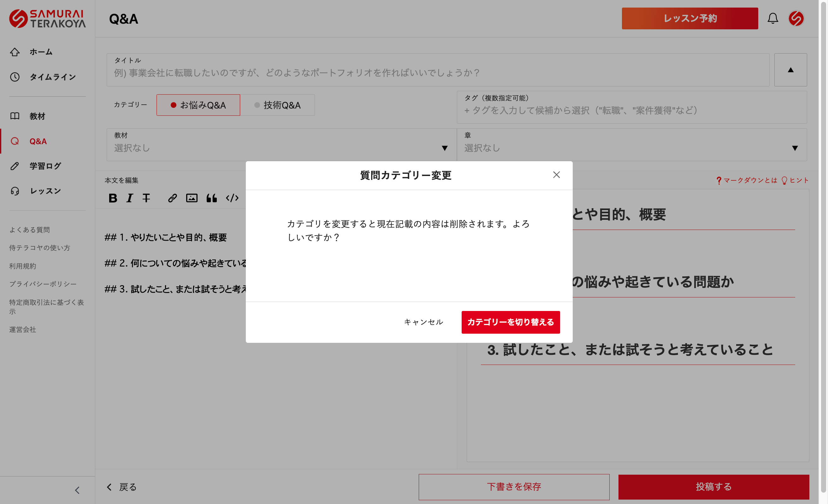Insert a link with the chain icon
This screenshot has width=828, height=504.
[172, 198]
